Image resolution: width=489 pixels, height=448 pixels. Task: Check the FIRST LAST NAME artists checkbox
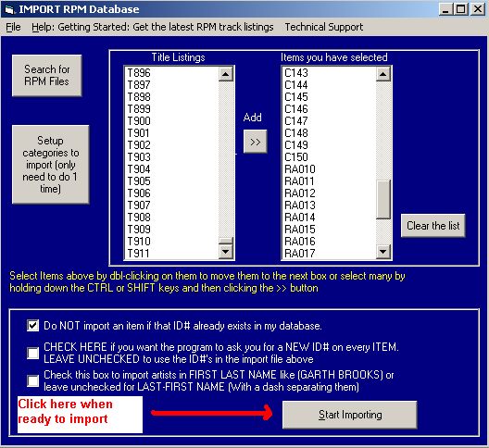[32, 380]
